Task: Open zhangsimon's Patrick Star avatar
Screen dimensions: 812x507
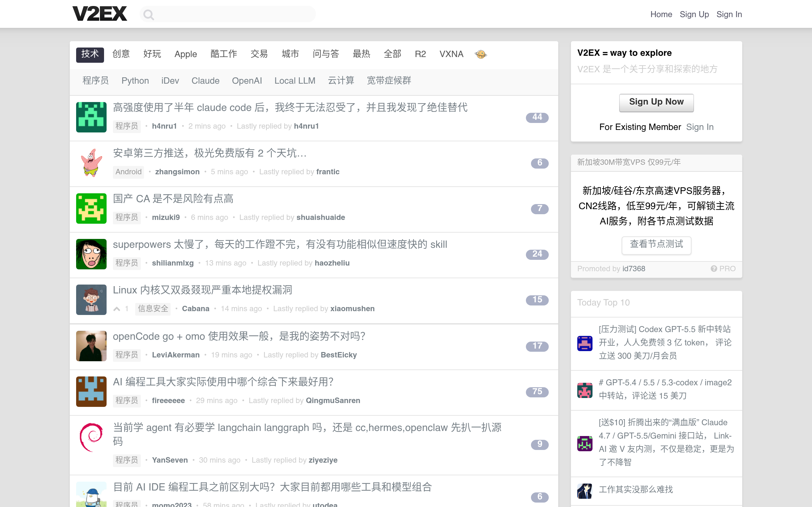Action: click(x=91, y=163)
